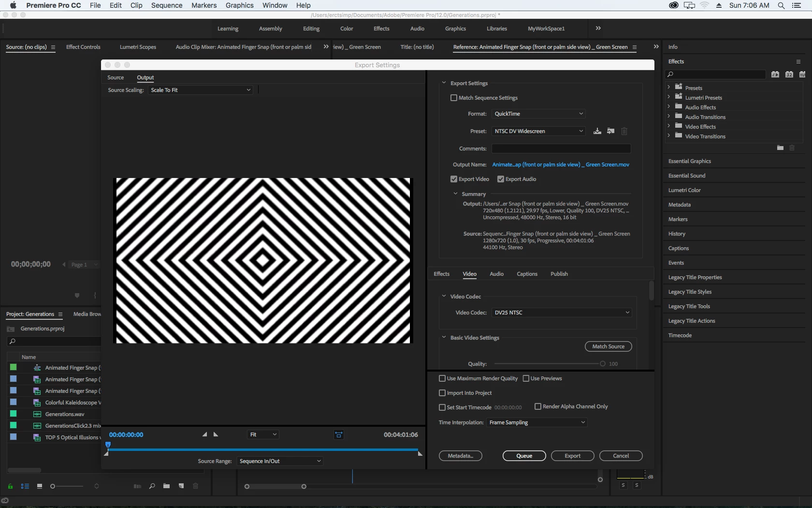The height and width of the screenshot is (508, 812).
Task: Switch Project panel to List View
Action: tap(25, 486)
